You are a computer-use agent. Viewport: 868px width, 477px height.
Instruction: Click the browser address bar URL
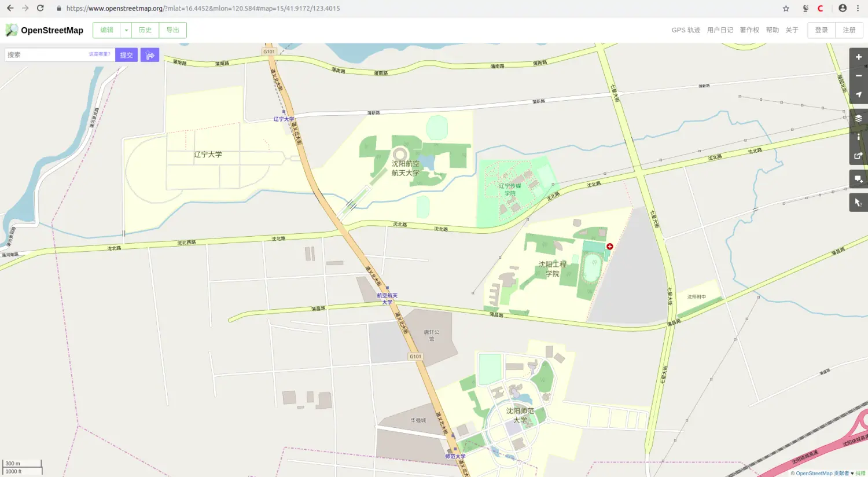point(203,9)
